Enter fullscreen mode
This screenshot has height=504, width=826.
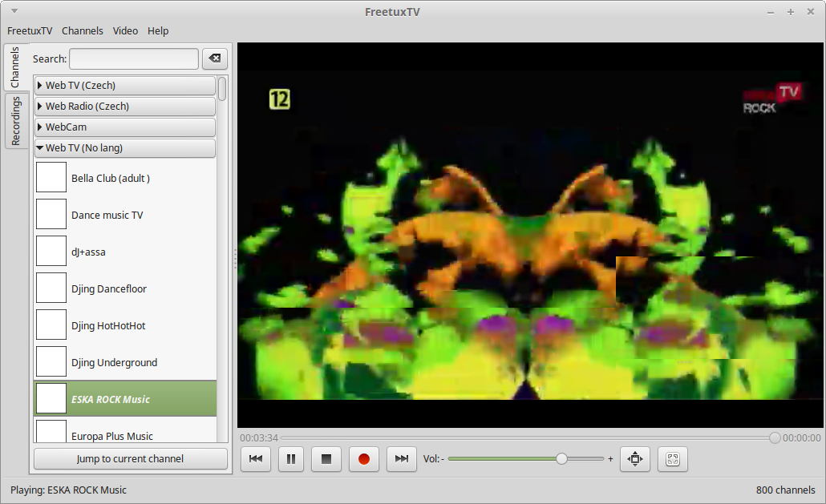(x=673, y=459)
